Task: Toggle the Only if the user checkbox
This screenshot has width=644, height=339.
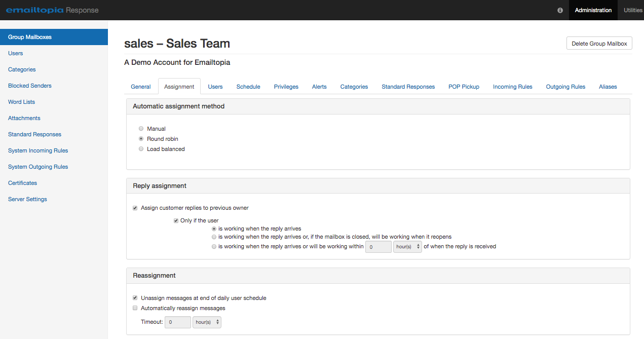Action: pos(176,220)
